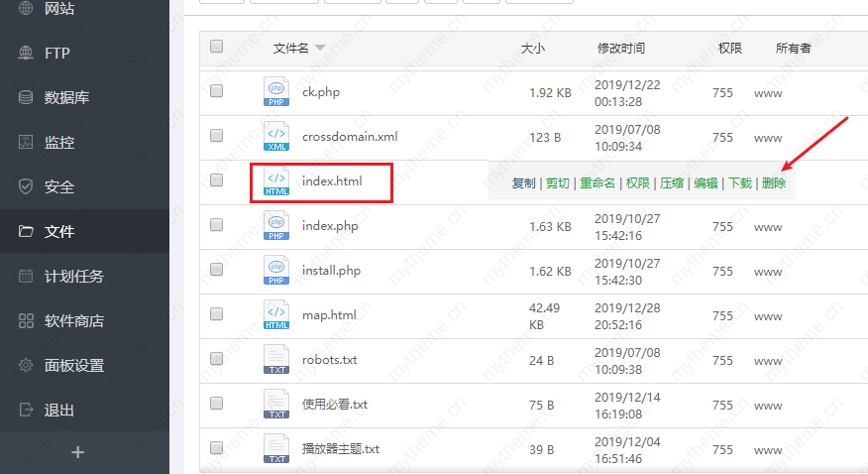Click the panel settings (面板设置) gear icon

click(x=26, y=366)
